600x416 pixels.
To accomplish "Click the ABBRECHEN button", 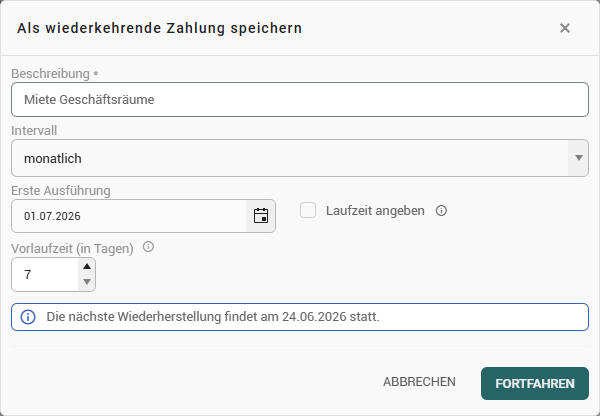I will tap(419, 382).
